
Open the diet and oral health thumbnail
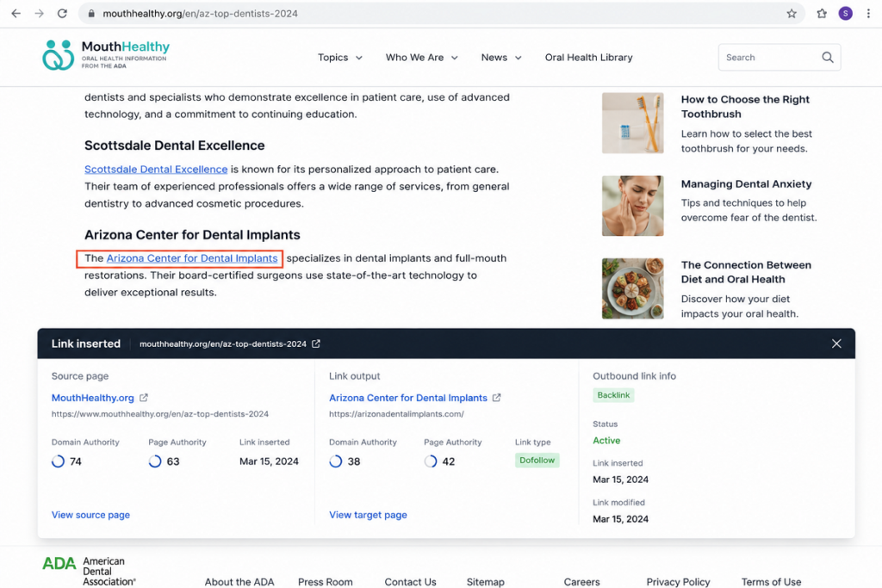[x=632, y=288]
